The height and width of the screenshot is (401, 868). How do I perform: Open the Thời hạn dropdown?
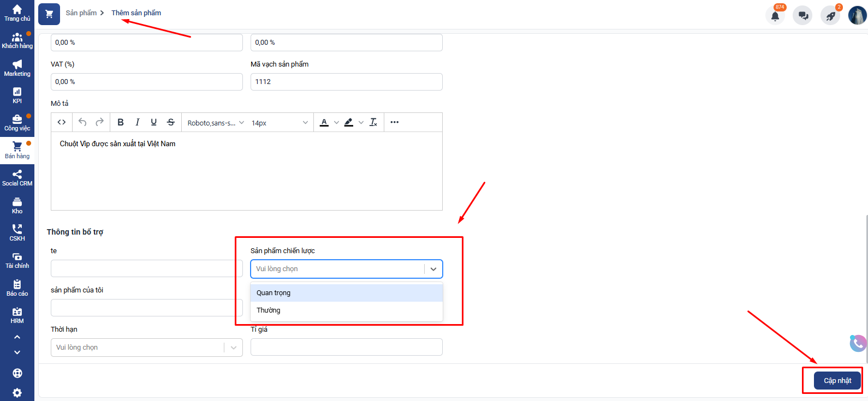point(146,348)
